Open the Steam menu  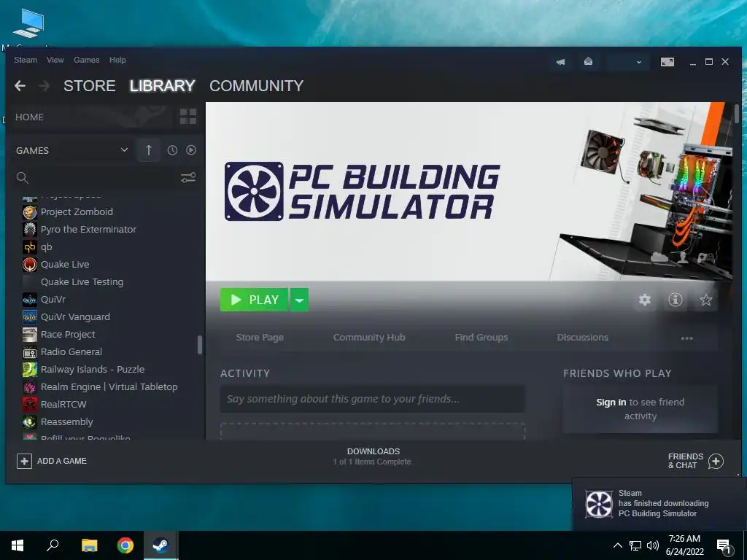point(26,60)
